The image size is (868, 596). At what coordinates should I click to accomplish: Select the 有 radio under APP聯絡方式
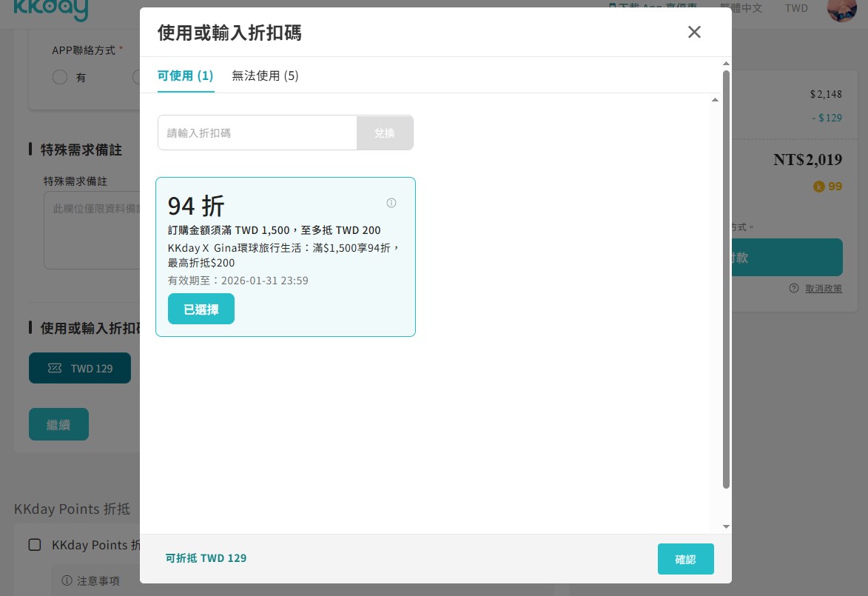point(60,77)
